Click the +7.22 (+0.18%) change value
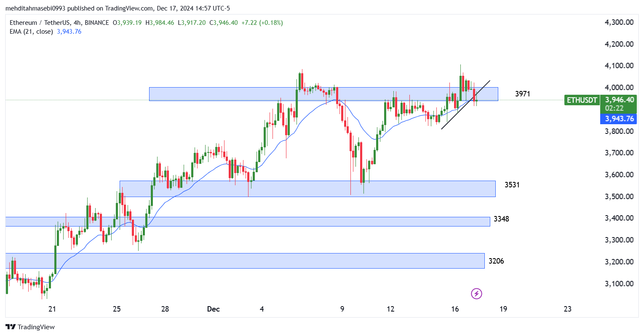The height and width of the screenshot is (336, 644). pos(262,23)
